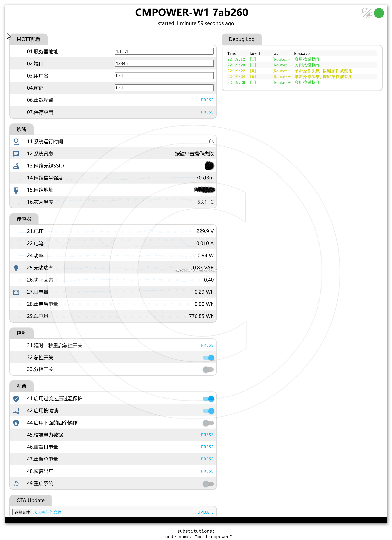Image resolution: width=392 pixels, height=540 pixels.
Task: Click the server address input field
Action: [x=164, y=51]
